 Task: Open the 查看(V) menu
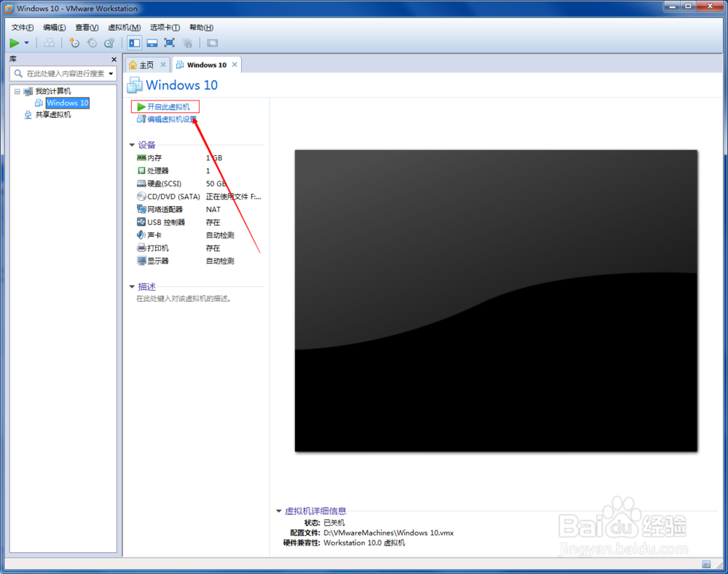pyautogui.click(x=87, y=28)
